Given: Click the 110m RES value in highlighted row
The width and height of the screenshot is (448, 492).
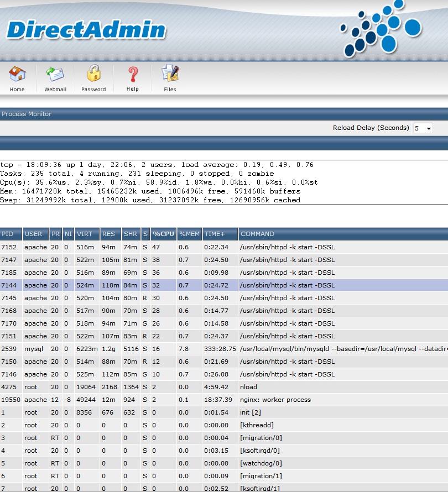Looking at the screenshot, I should [111, 285].
